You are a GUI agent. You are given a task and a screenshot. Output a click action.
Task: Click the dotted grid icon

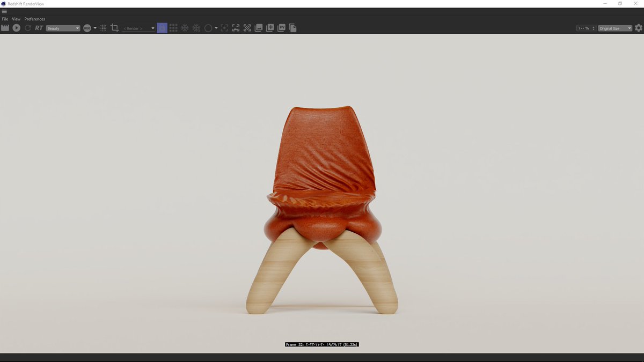pyautogui.click(x=104, y=28)
